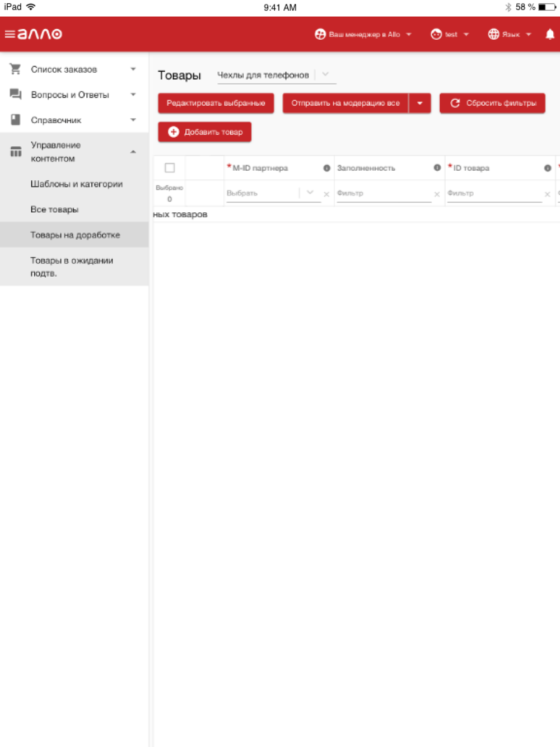Screen dimensions: 560x747
Task: Clear the ID товара filter with the X icon
Action: click(x=547, y=194)
